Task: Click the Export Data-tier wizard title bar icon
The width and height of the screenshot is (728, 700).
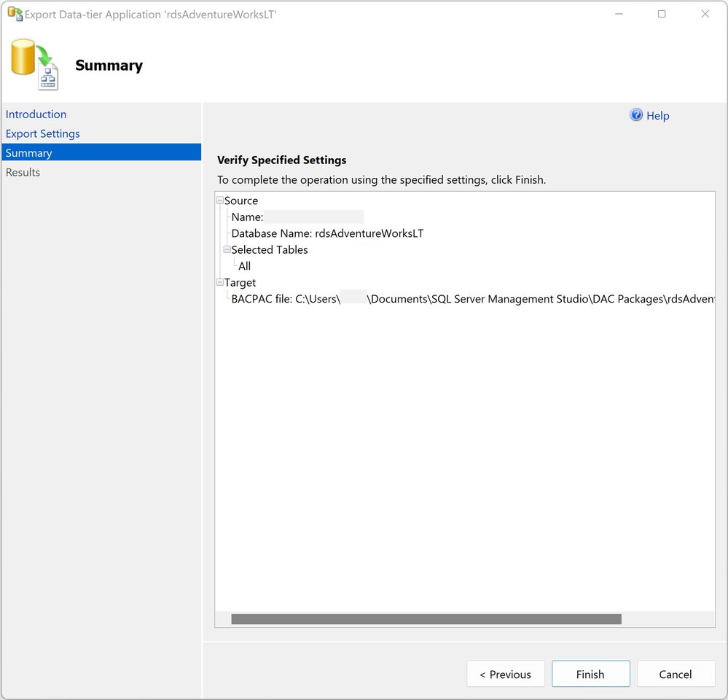Action: (x=15, y=14)
